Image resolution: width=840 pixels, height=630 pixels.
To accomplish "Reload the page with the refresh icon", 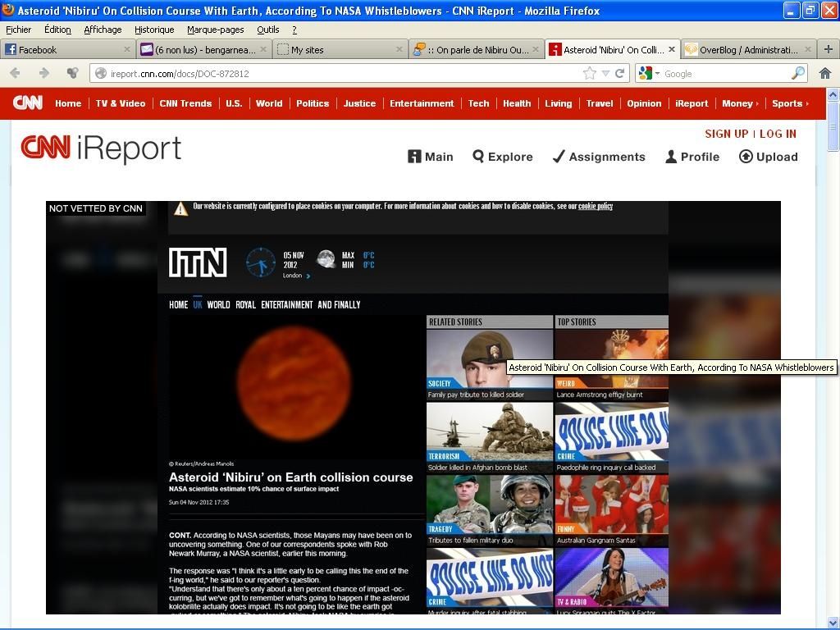I will pos(620,73).
